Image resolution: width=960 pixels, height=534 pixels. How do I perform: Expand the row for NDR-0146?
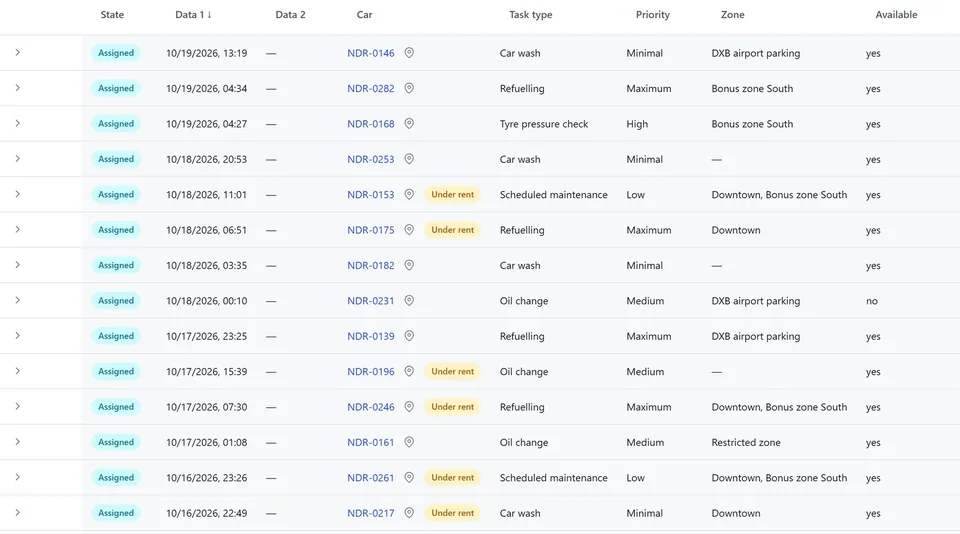coord(18,53)
